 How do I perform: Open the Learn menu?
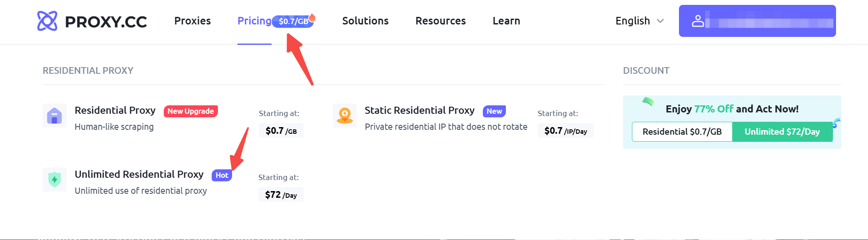coord(506,21)
